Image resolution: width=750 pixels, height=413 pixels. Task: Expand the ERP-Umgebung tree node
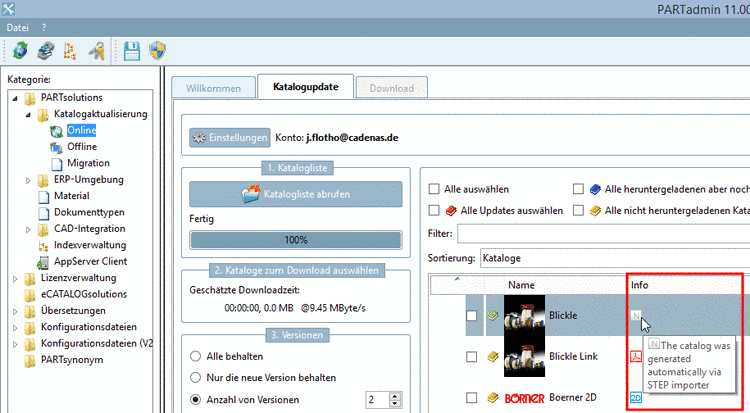click(x=28, y=180)
